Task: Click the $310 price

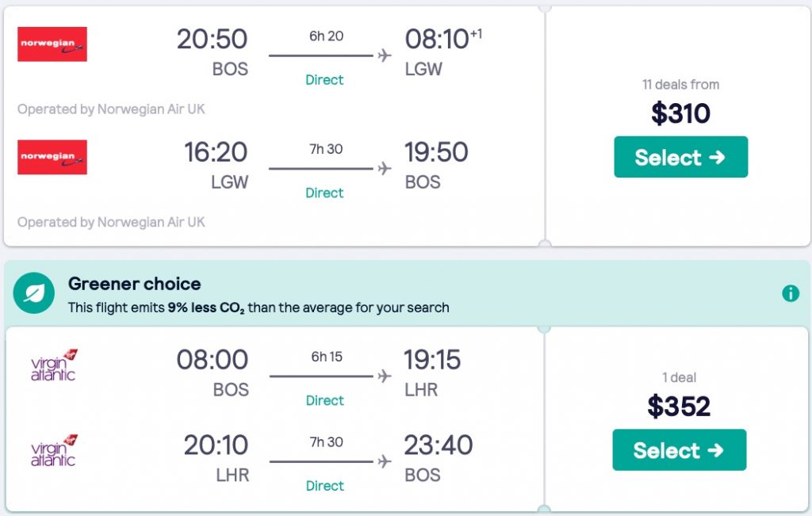Action: pyautogui.click(x=680, y=114)
